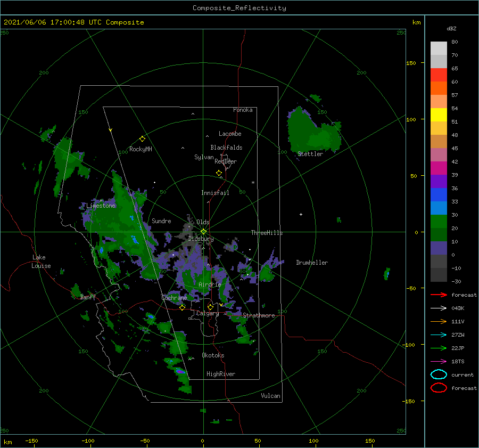Click the RedDeer city label

226,161
